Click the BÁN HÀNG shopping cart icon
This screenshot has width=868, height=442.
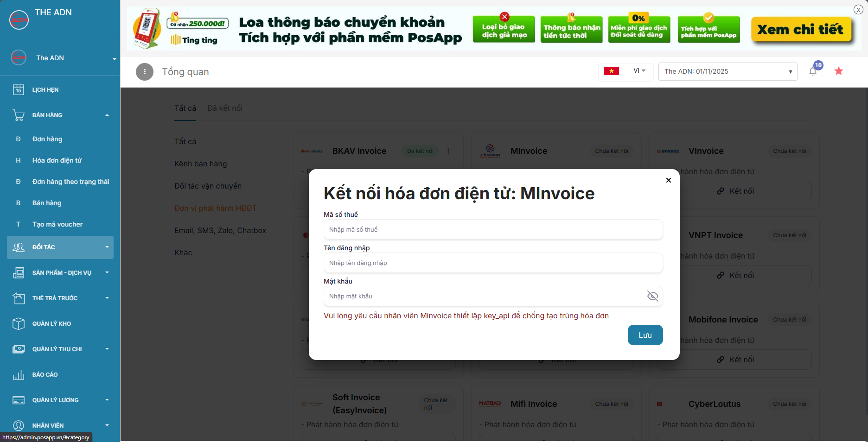point(19,115)
